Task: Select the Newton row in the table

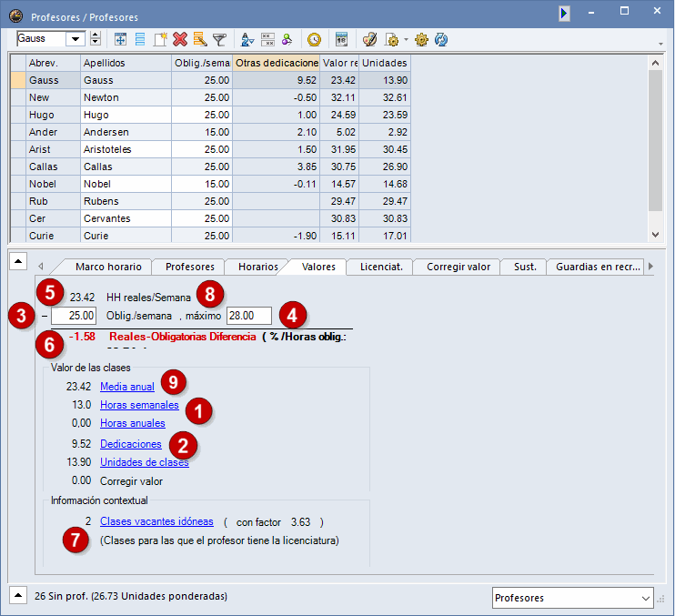Action: (210, 97)
